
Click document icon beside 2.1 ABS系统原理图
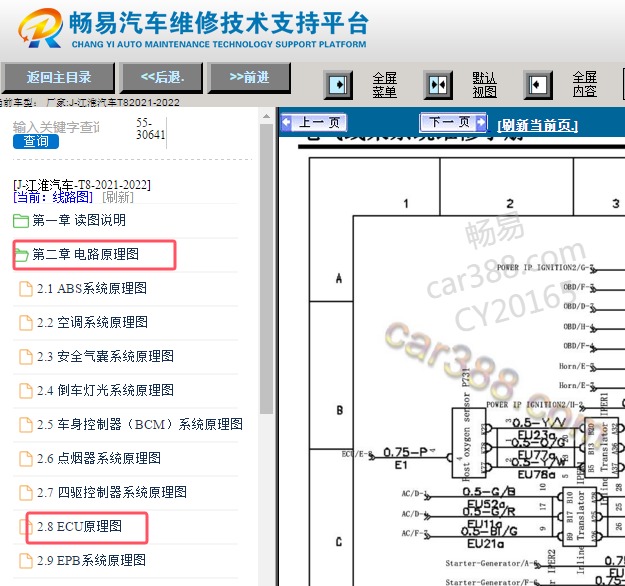point(26,289)
